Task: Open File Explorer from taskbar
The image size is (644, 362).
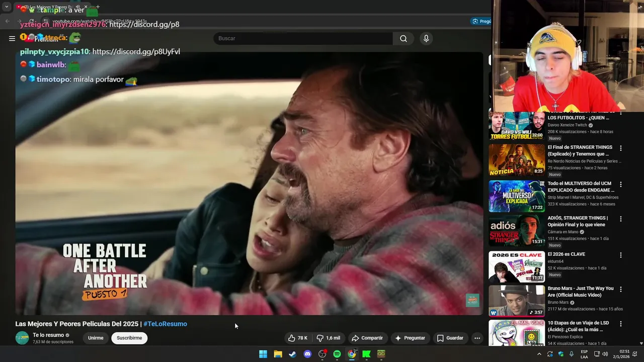Action: click(x=278, y=354)
